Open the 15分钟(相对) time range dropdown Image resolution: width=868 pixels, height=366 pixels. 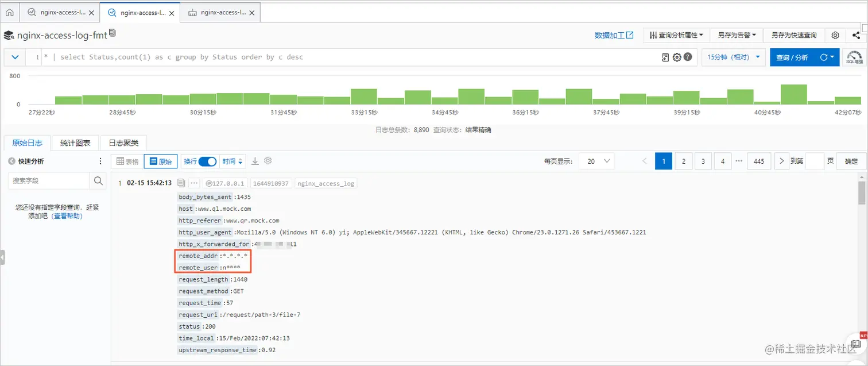[734, 57]
